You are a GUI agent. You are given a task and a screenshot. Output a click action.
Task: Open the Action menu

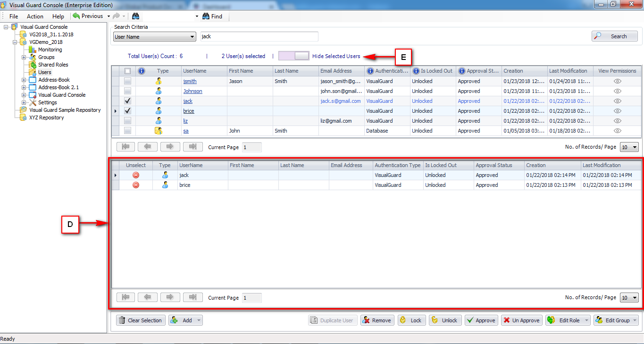coord(35,16)
